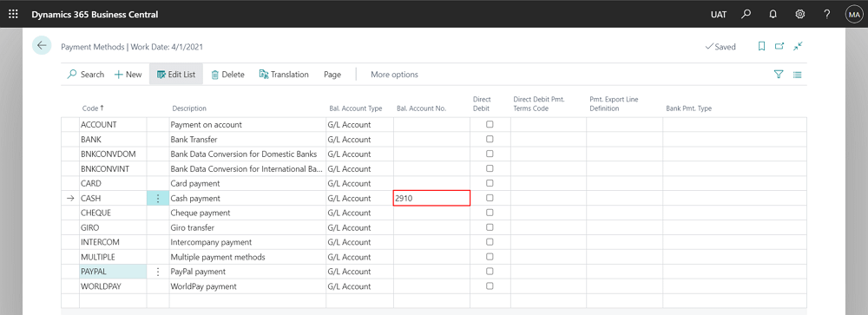
Task: Open the notifications bell
Action: coord(773,14)
